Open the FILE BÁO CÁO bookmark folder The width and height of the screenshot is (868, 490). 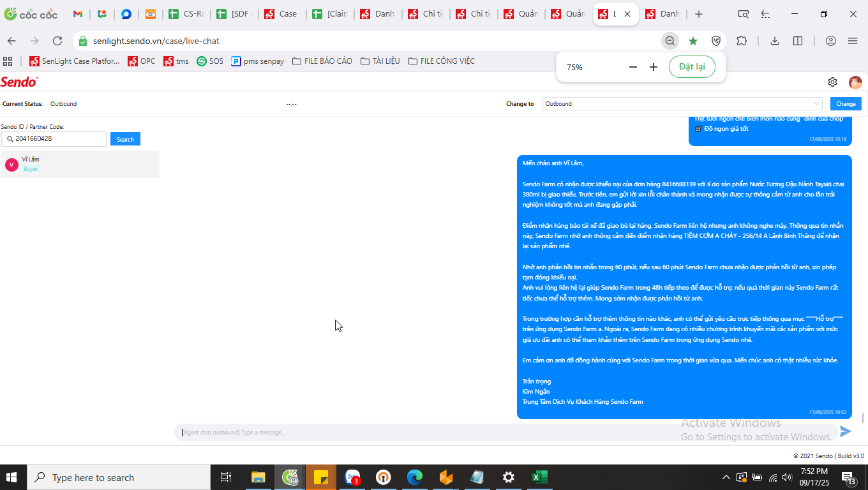322,61
